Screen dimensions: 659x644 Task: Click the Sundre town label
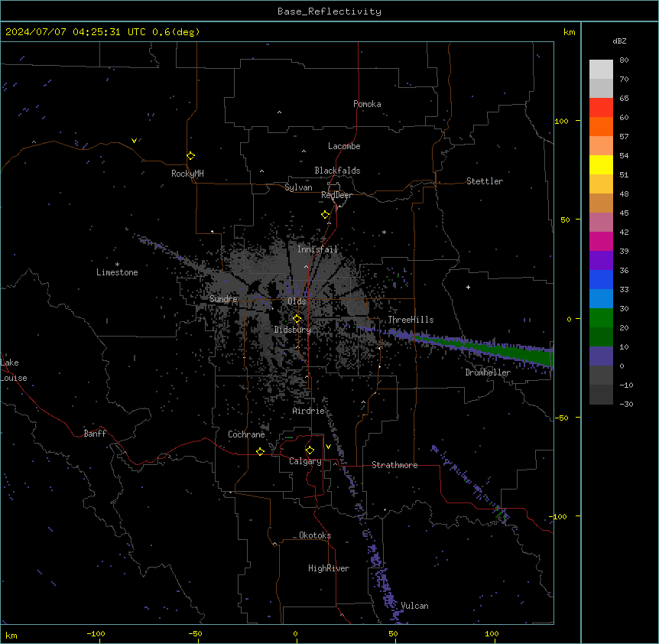223,299
